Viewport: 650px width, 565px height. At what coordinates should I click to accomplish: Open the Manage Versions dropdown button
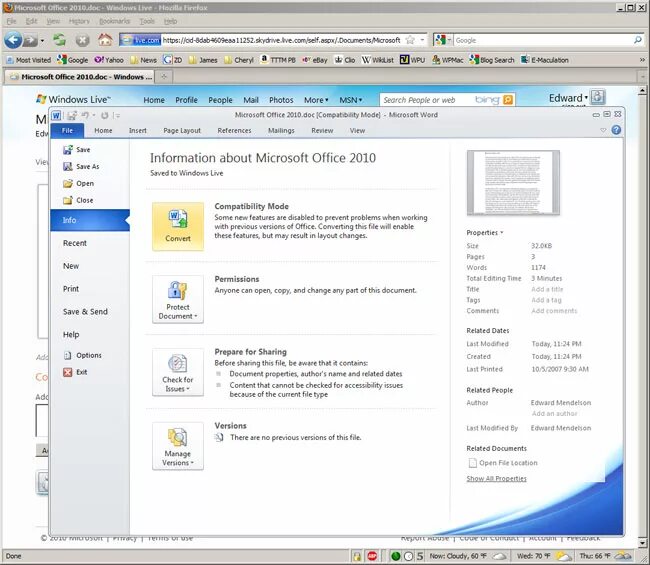tap(178, 446)
